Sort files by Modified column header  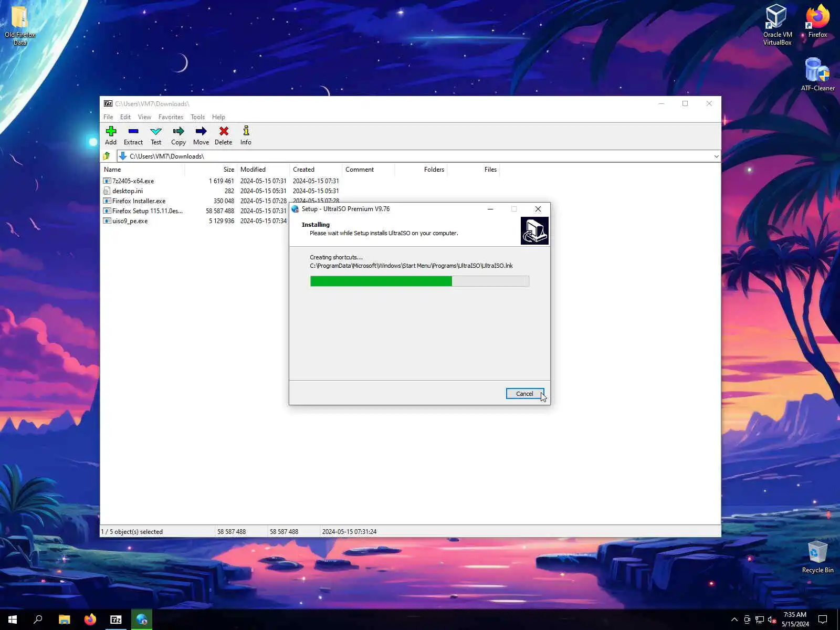pos(263,170)
